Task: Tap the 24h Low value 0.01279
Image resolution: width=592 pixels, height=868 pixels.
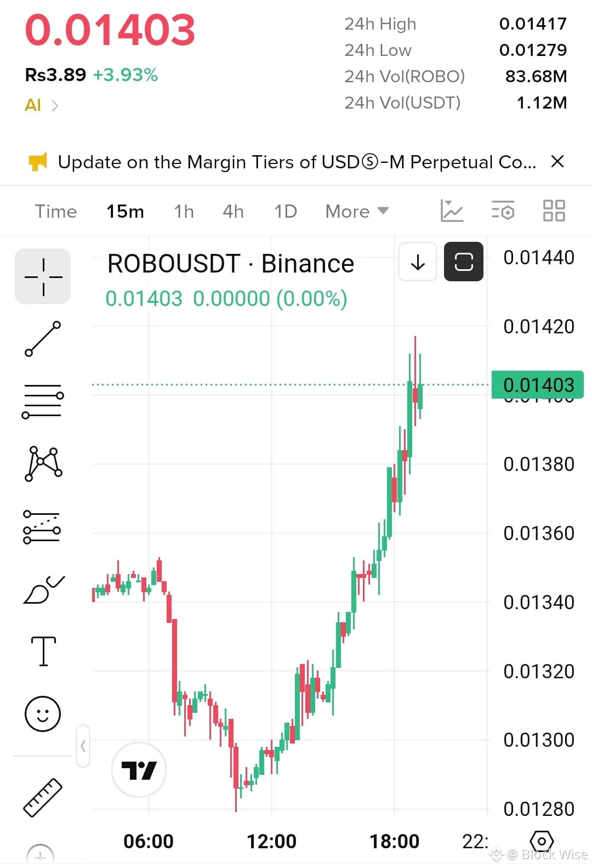Action: point(533,50)
